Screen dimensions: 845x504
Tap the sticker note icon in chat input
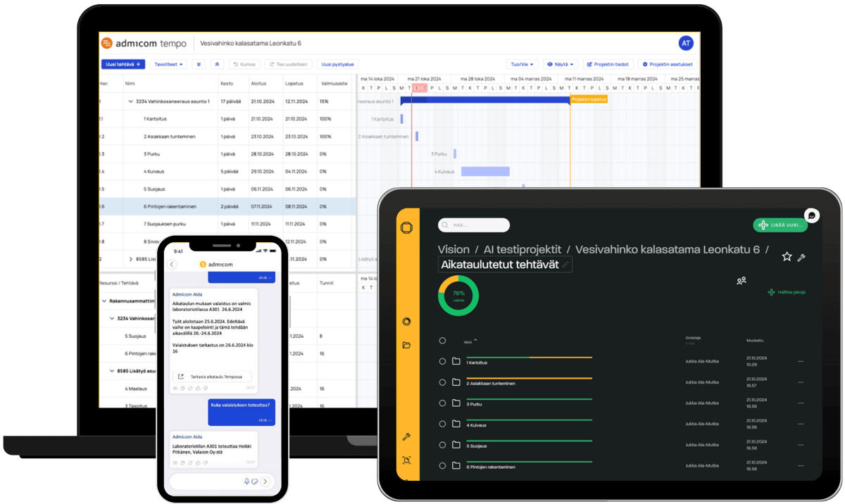[254, 481]
